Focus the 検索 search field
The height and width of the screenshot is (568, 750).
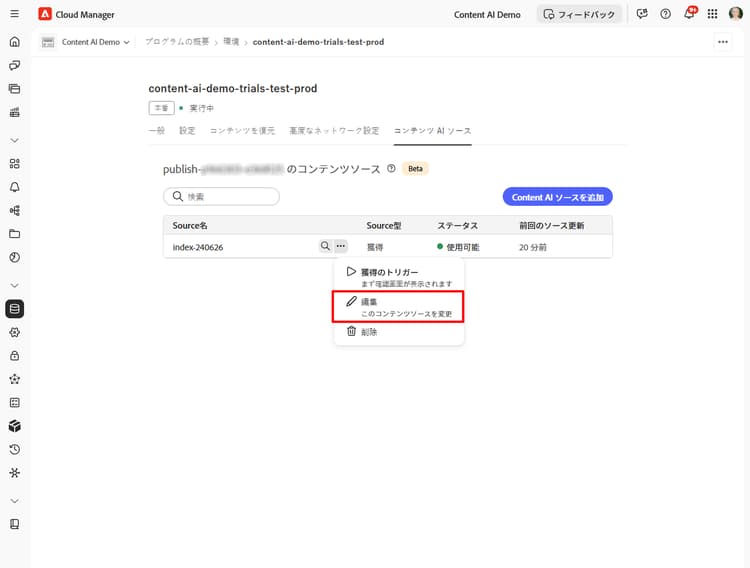[221, 197]
